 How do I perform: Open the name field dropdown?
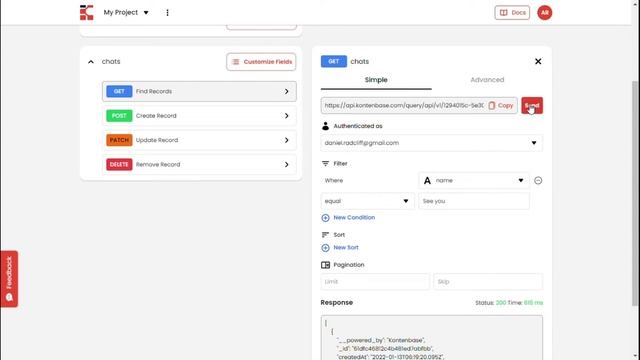[x=474, y=180]
